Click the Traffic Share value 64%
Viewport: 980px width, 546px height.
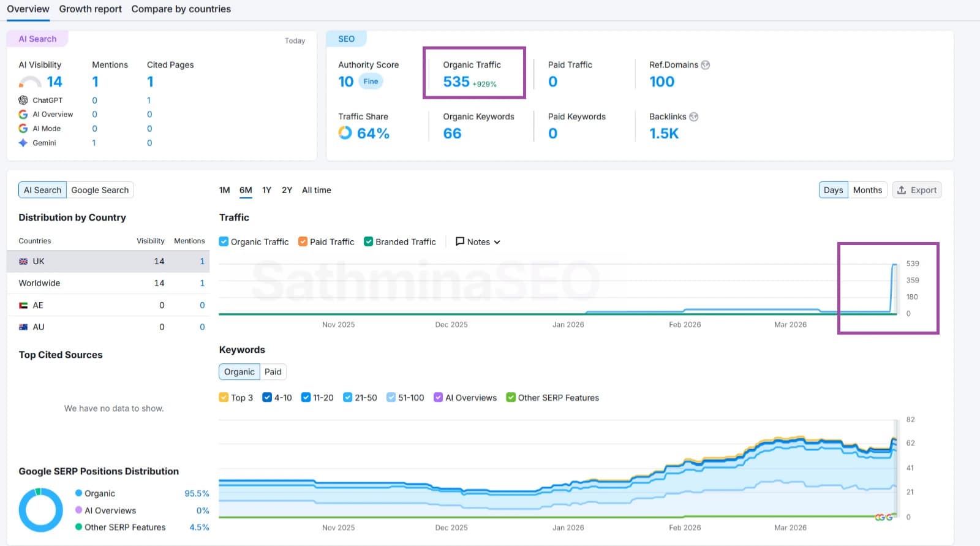(x=373, y=134)
